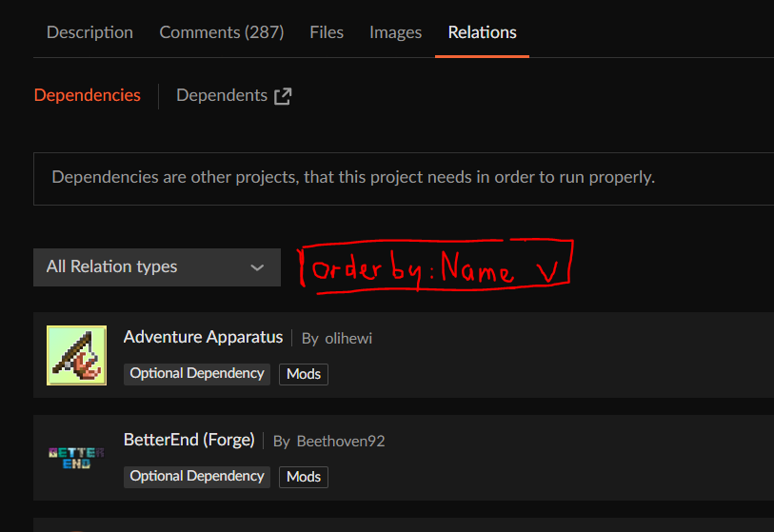The width and height of the screenshot is (774, 532).
Task: Open the BetterEnd (Forge) project title
Action: (x=189, y=440)
